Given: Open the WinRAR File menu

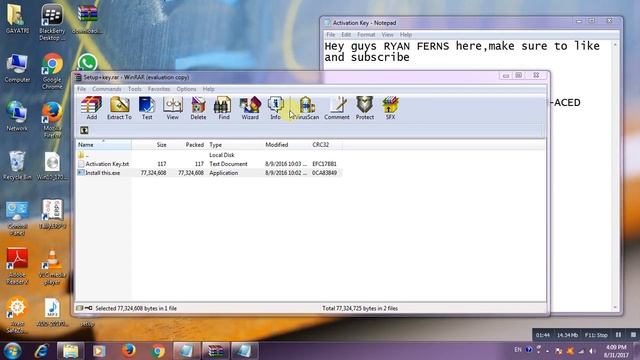Looking at the screenshot, I should (x=82, y=89).
